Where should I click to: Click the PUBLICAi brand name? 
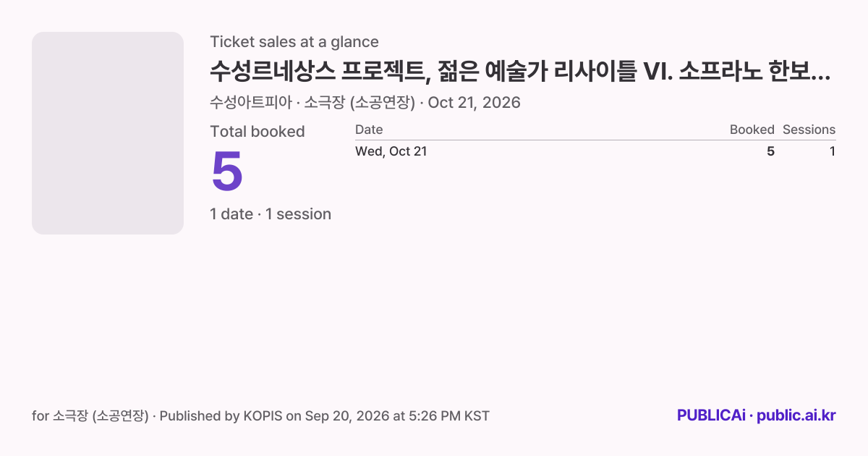click(x=711, y=415)
